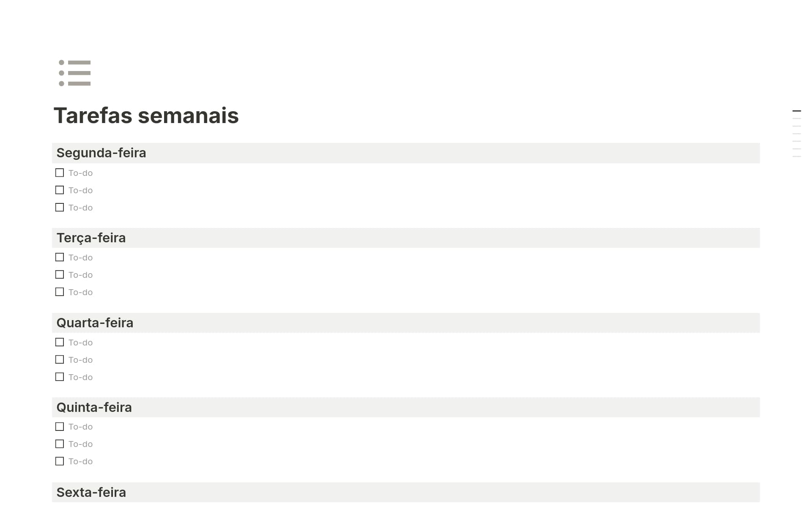Click the top dark table-of-contents marker
This screenshot has height=507, width=812.
[796, 111]
